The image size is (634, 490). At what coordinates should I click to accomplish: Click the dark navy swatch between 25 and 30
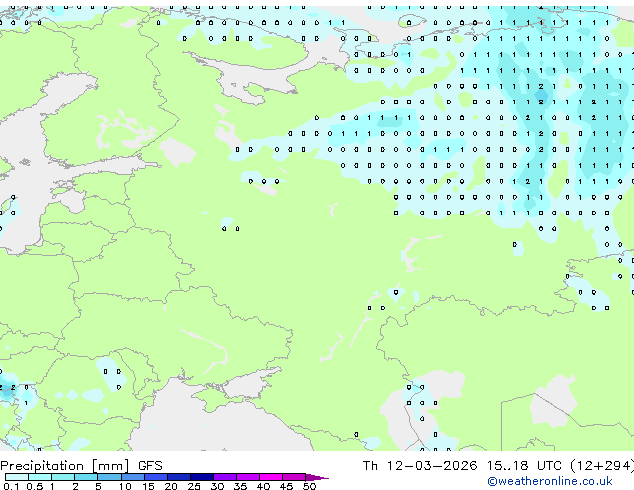click(202, 477)
